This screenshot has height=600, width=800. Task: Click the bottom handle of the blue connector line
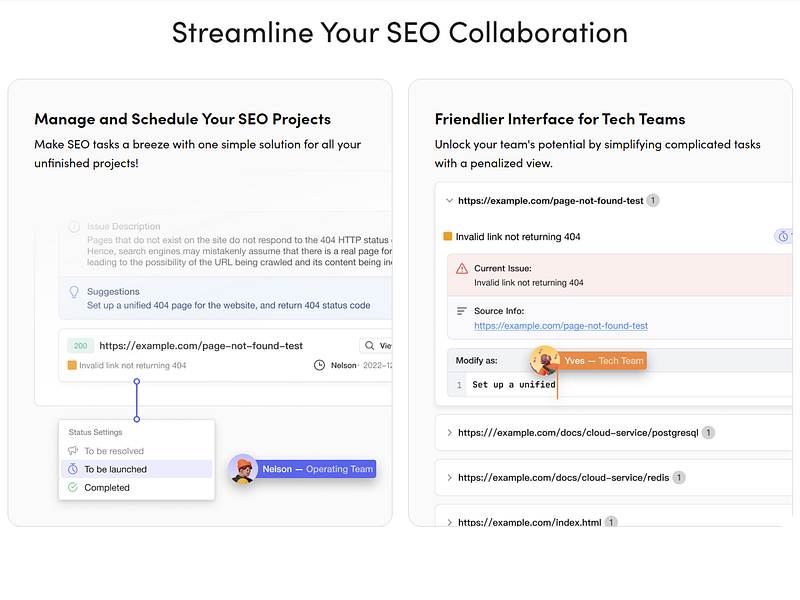(x=137, y=419)
